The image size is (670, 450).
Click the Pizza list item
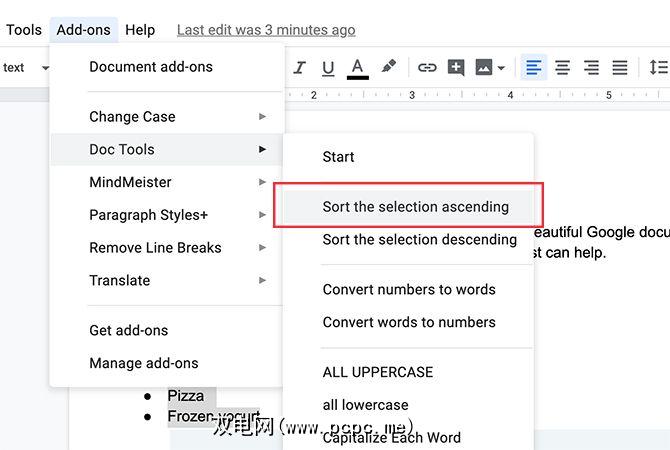185,396
